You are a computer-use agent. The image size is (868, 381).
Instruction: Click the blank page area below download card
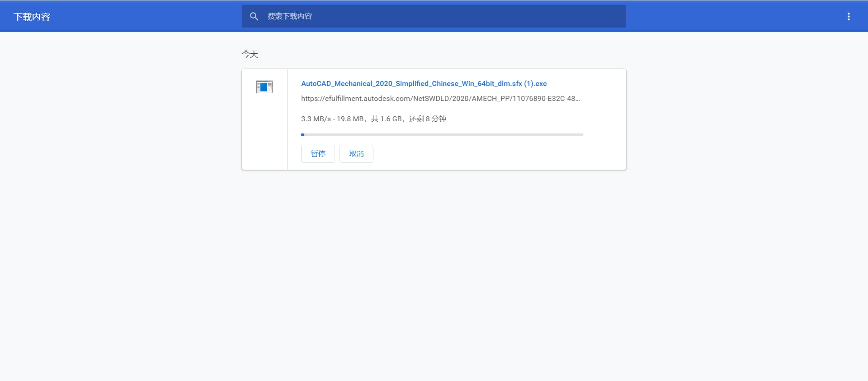coord(434,271)
